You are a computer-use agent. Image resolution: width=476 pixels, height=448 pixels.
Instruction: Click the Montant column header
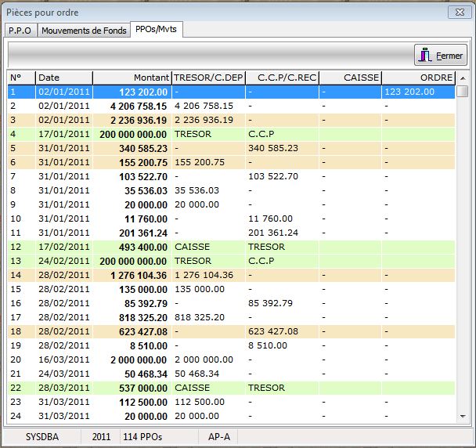[132, 78]
